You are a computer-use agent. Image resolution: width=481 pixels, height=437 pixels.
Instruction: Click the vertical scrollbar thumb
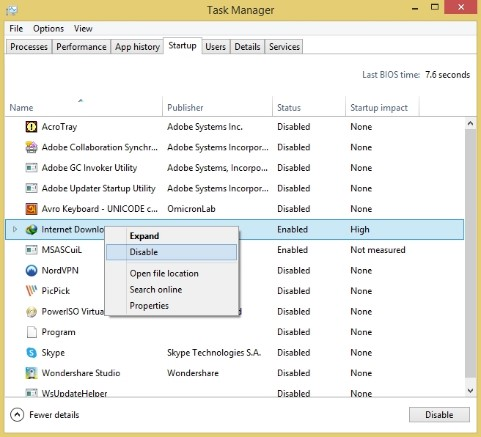[470, 253]
